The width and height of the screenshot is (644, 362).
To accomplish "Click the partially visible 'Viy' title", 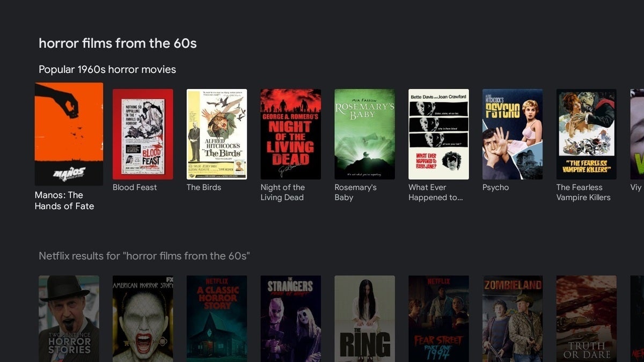I will click(636, 187).
